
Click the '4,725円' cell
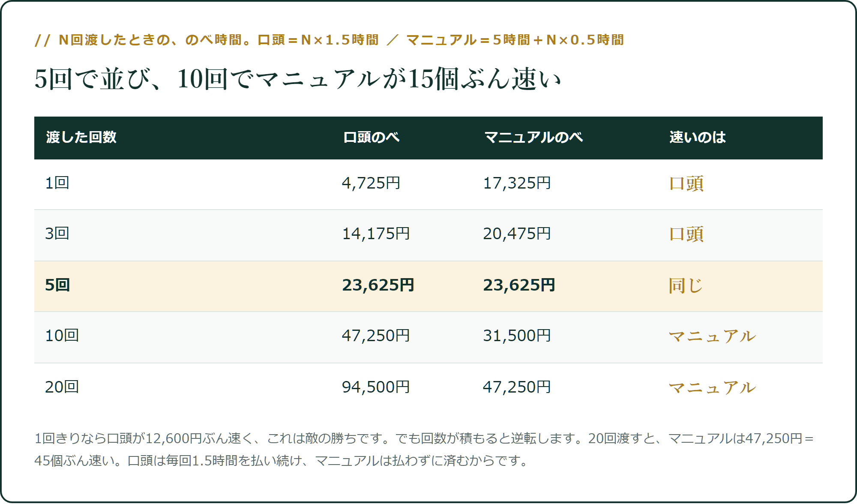pos(371,183)
